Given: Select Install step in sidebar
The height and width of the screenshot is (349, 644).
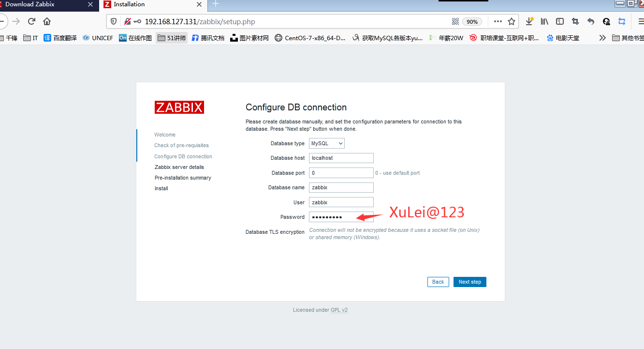Looking at the screenshot, I should pos(161,188).
